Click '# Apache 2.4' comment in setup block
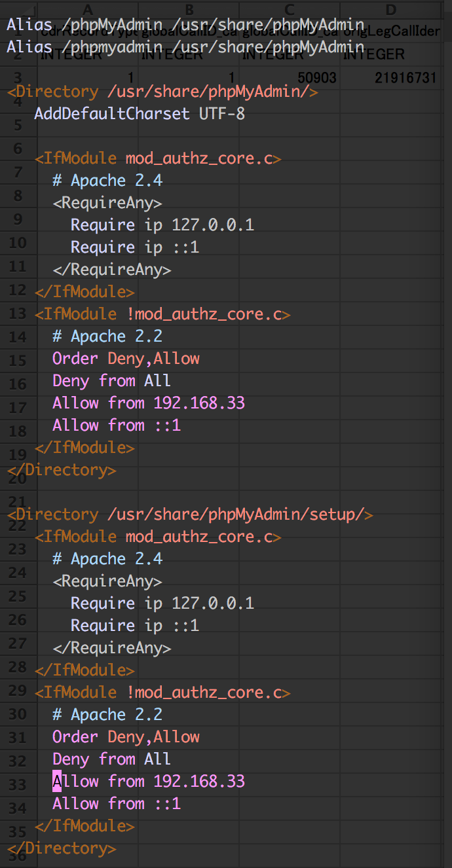 pyautogui.click(x=107, y=559)
